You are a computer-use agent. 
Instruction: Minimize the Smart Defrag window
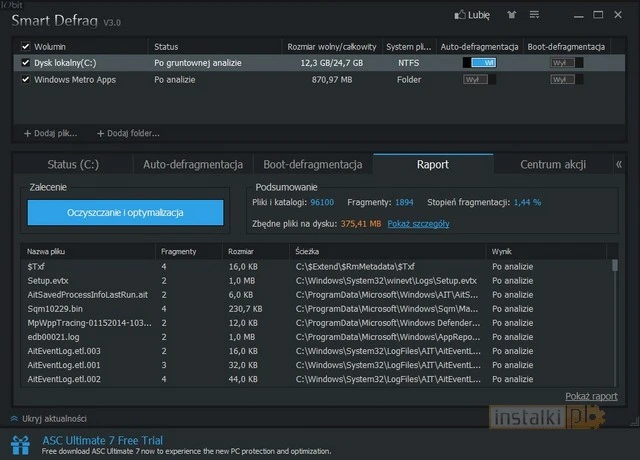[x=578, y=16]
